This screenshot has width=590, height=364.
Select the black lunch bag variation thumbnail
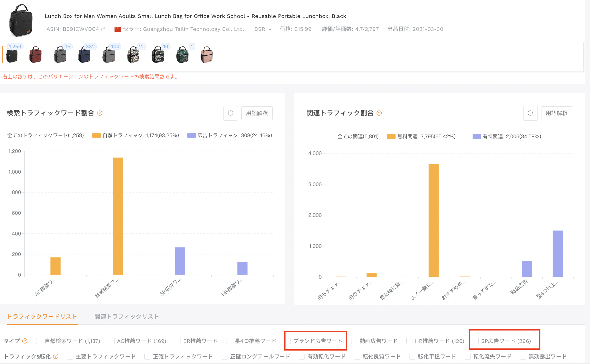click(11, 55)
